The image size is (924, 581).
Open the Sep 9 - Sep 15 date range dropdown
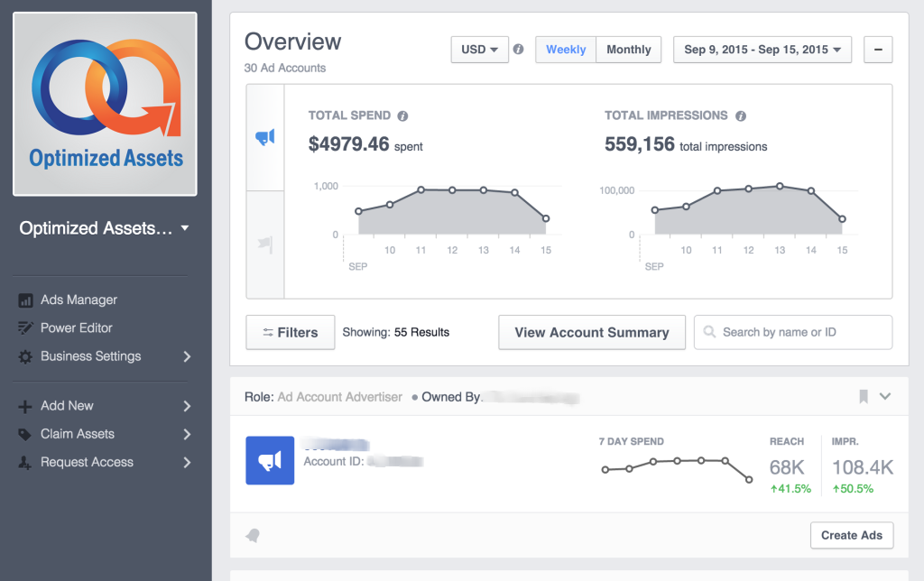tap(762, 50)
